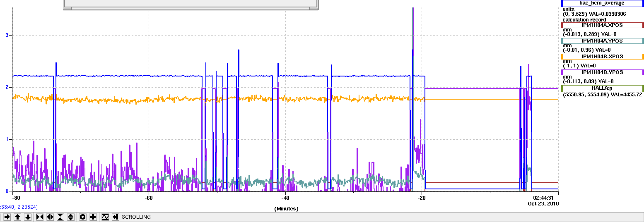Viewport: 644px width, 222px height.
Task: Click the blue cursor coordinate readout '2.26524'
Action: (27, 207)
